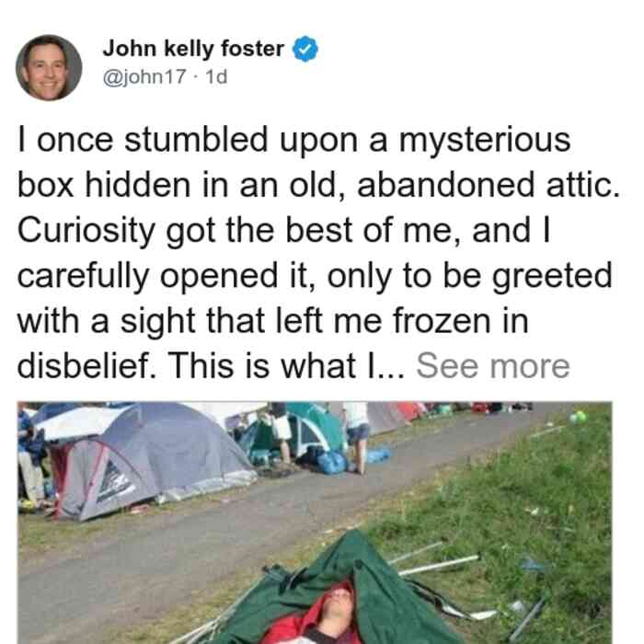The image size is (644, 644).
Task: Click the person standing in denim shorts
Action: click(x=357, y=436)
